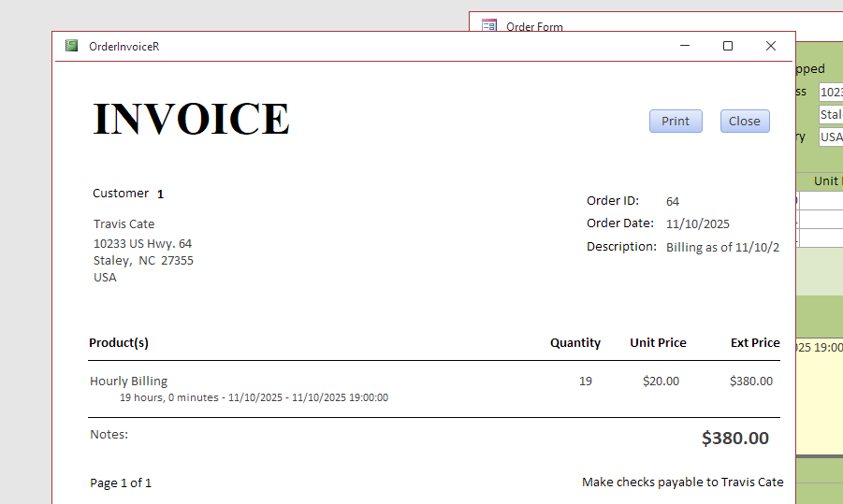This screenshot has width=843, height=504.
Task: Maximize the OrderInvoiceR report window
Action: (728, 46)
